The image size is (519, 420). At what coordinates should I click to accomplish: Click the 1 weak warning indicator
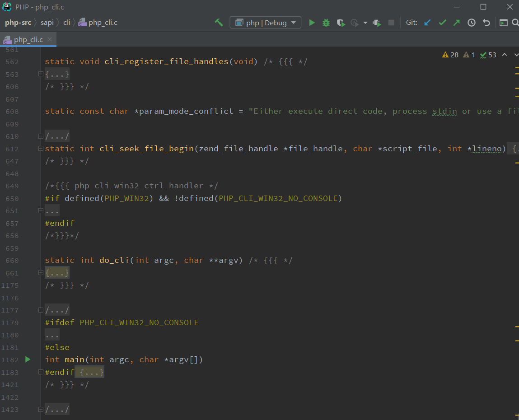469,55
